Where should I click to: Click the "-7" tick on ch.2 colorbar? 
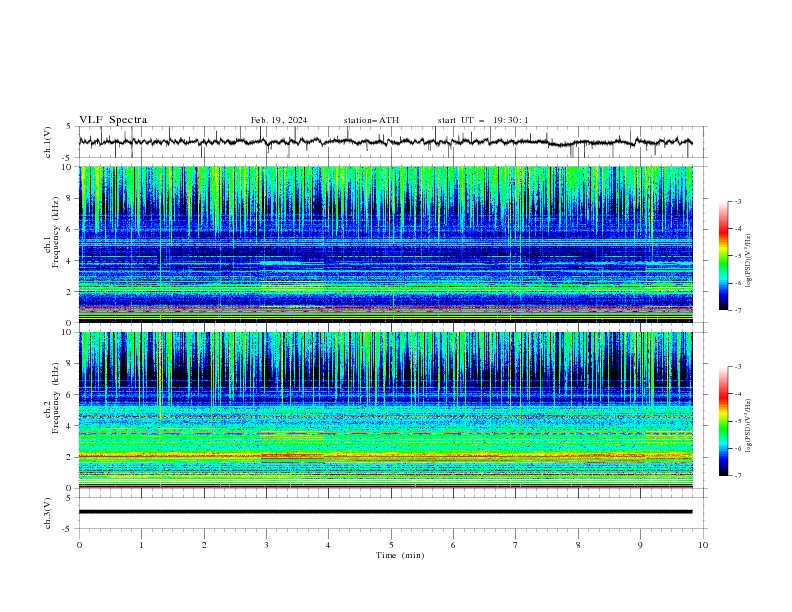tap(737, 476)
